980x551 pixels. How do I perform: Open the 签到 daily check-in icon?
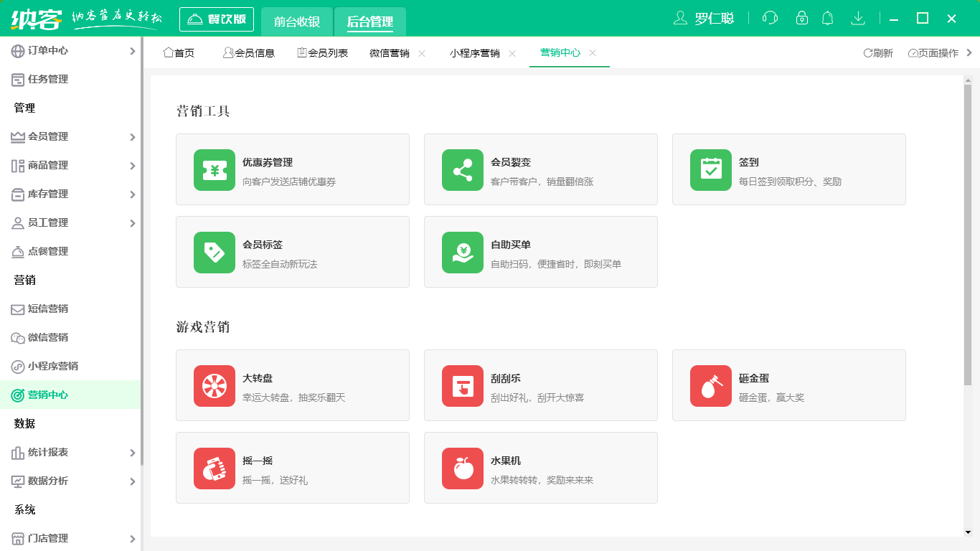[710, 170]
